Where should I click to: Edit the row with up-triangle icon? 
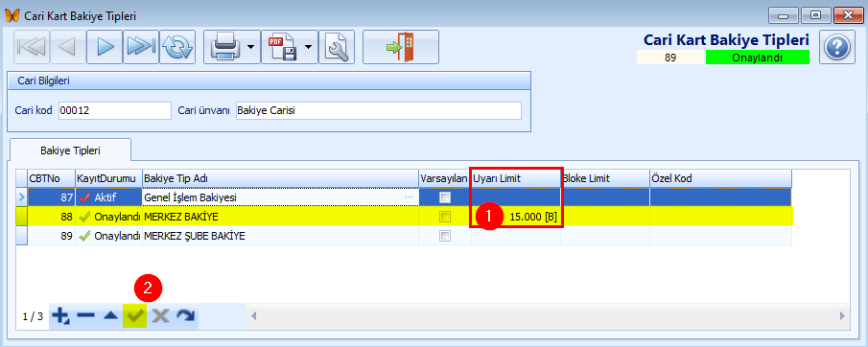(110, 316)
